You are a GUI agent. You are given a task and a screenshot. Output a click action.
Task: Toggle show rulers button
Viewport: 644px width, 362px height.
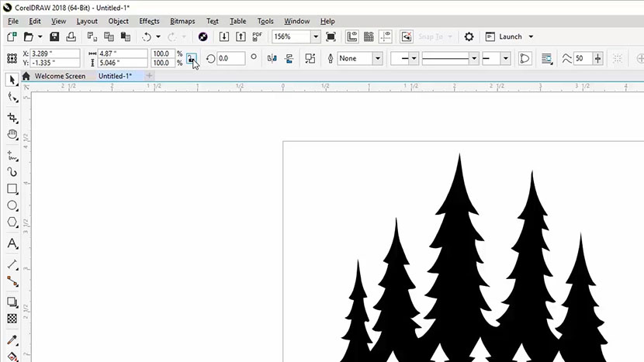click(x=351, y=36)
